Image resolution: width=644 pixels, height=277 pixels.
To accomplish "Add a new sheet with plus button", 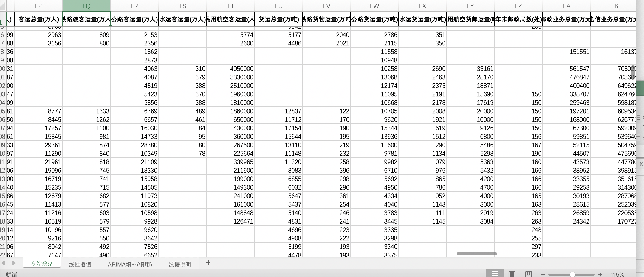I will [x=208, y=262].
